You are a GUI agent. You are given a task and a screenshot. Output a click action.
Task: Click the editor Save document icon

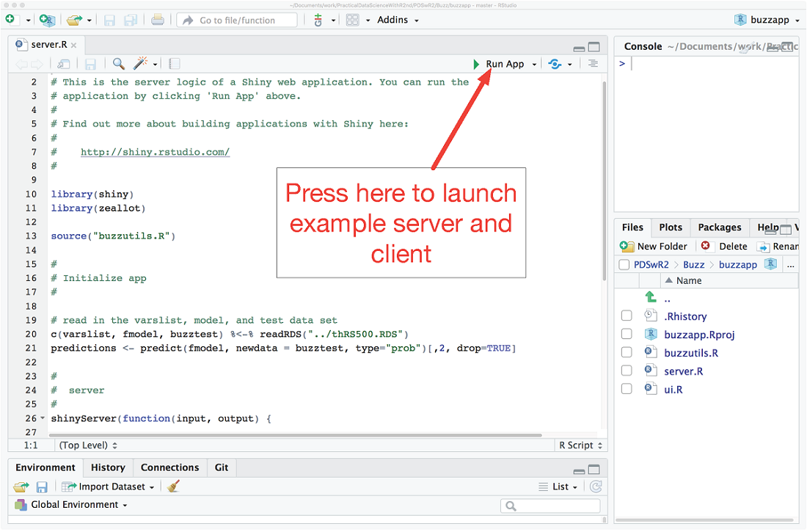coord(90,64)
